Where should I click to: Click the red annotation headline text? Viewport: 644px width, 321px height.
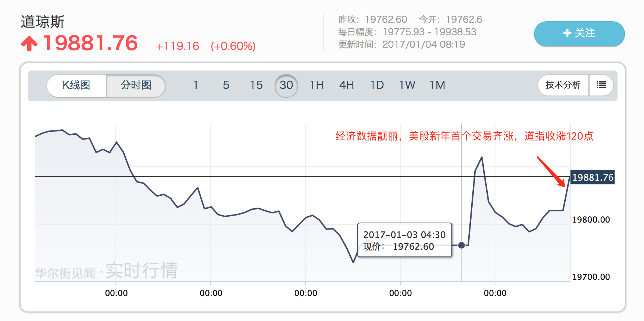point(464,136)
